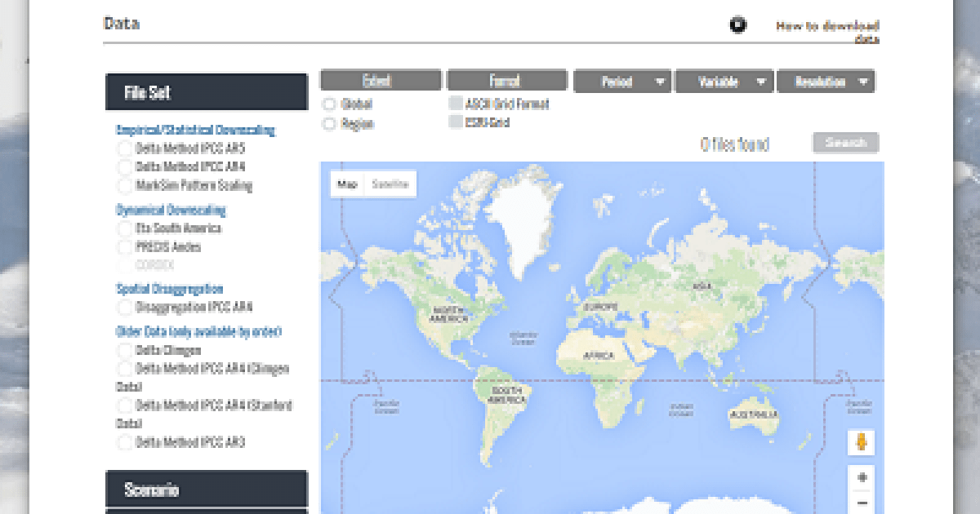The image size is (980, 514).
Task: Open the How to download data link
Action: point(826,32)
